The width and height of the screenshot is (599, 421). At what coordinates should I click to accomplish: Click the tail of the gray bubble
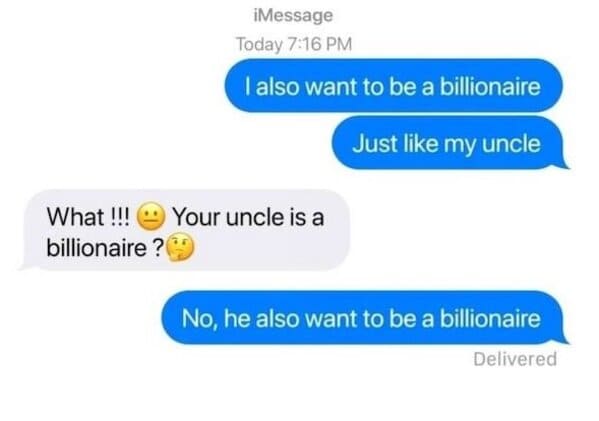25,265
